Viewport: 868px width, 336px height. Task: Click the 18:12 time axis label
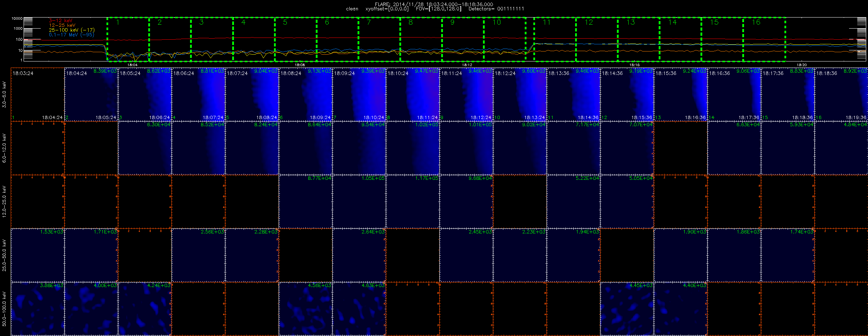(467, 65)
